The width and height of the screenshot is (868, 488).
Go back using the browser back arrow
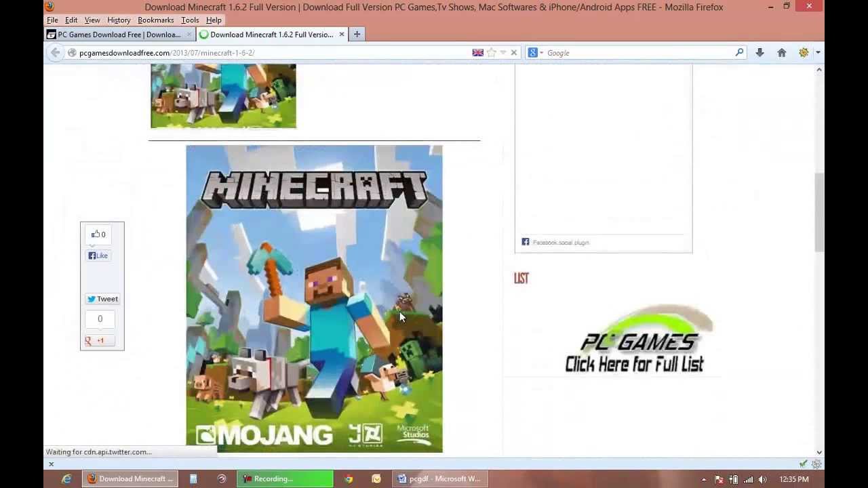coord(56,53)
